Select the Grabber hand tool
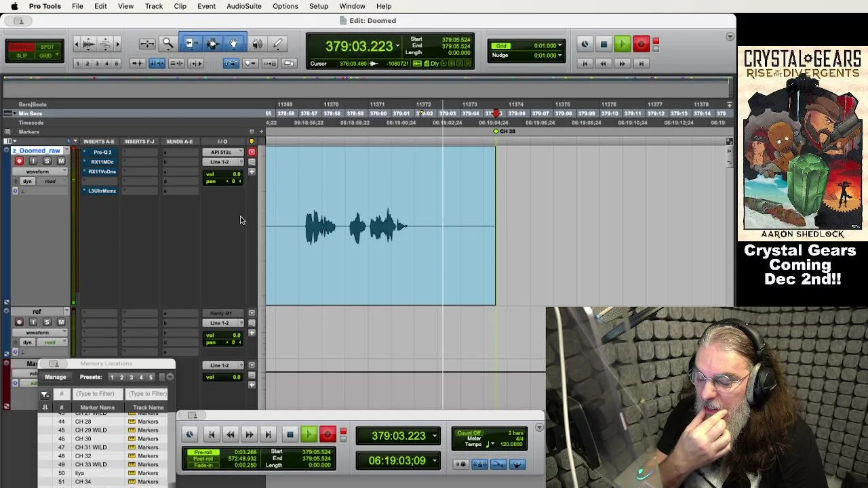 coord(233,44)
